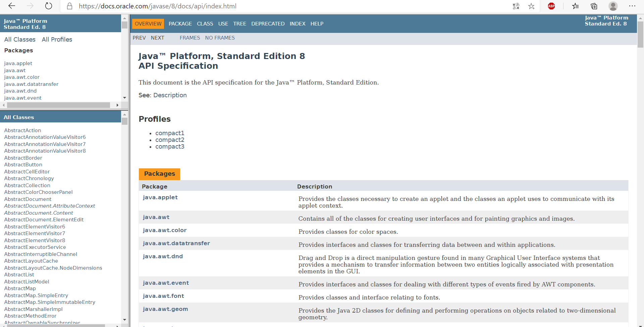Open browser settings and more menu
Viewport: 644px width, 327px height.
tap(632, 6)
